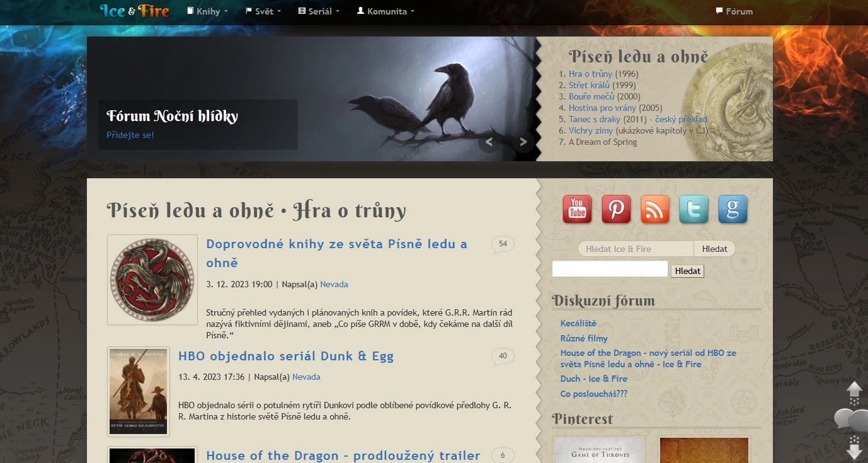Expand the Knihy dropdown menu
868x463 pixels.
tap(208, 11)
